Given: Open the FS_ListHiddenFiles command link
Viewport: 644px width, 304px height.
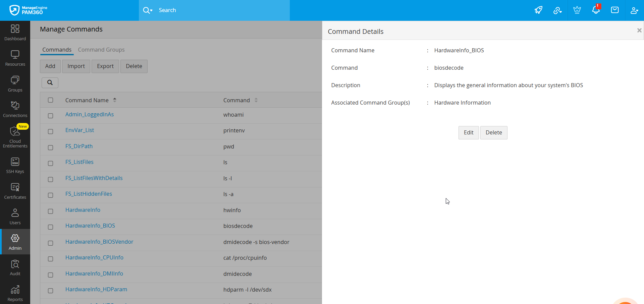Looking at the screenshot, I should click(x=89, y=194).
